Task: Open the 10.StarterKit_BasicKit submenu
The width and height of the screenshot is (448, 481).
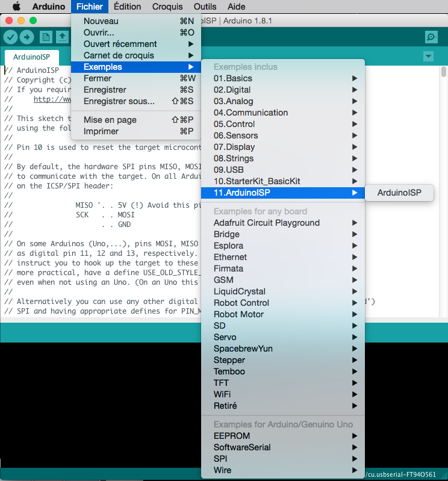Action: [283, 181]
